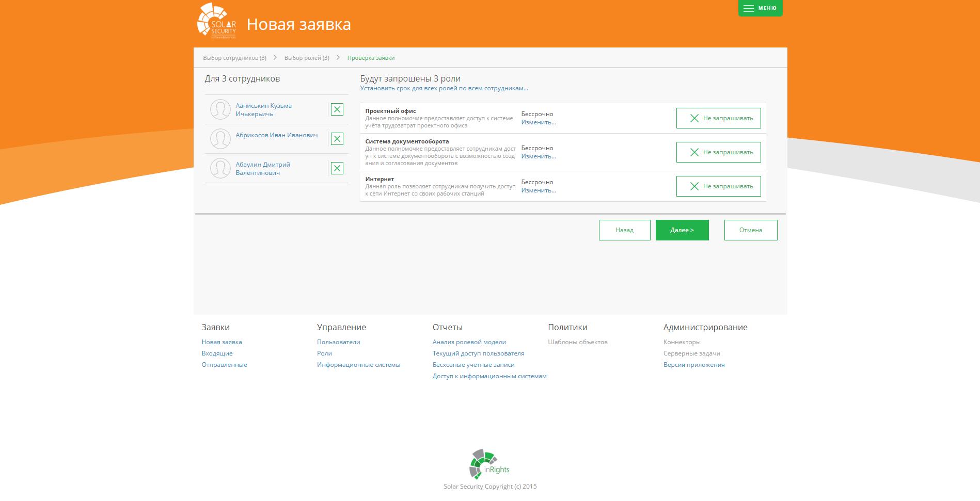The image size is (980, 501).
Task: Open Доступ к информационным системам report
Action: pyautogui.click(x=489, y=376)
